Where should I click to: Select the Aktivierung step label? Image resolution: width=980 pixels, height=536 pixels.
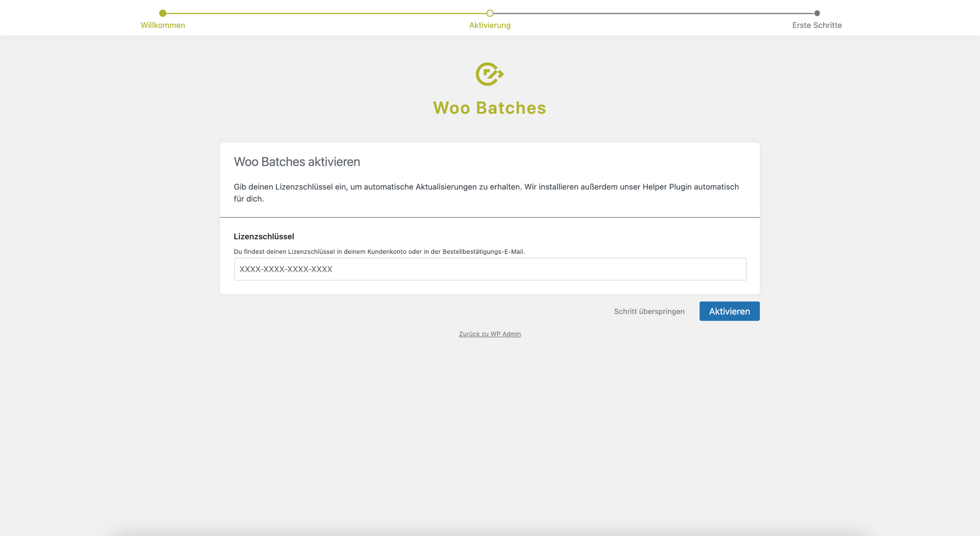click(x=490, y=25)
